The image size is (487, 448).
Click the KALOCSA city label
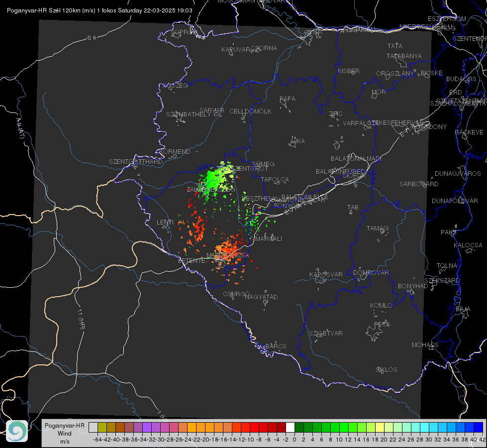click(x=468, y=245)
